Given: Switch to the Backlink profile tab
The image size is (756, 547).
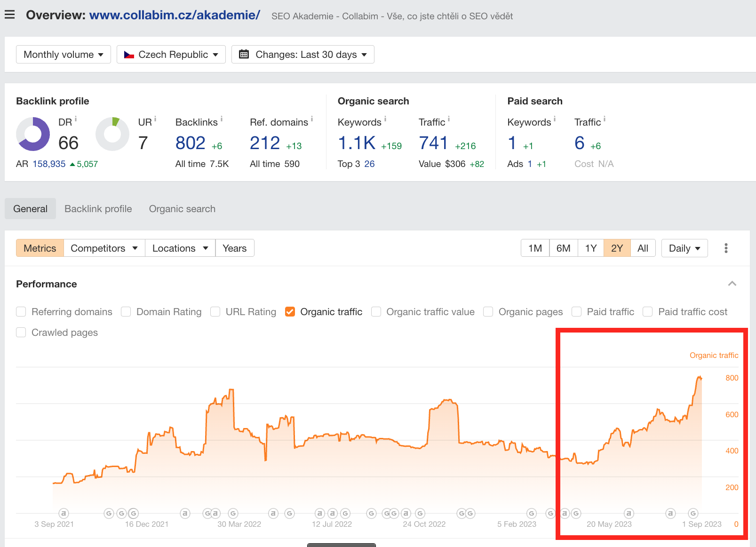Looking at the screenshot, I should click(98, 209).
